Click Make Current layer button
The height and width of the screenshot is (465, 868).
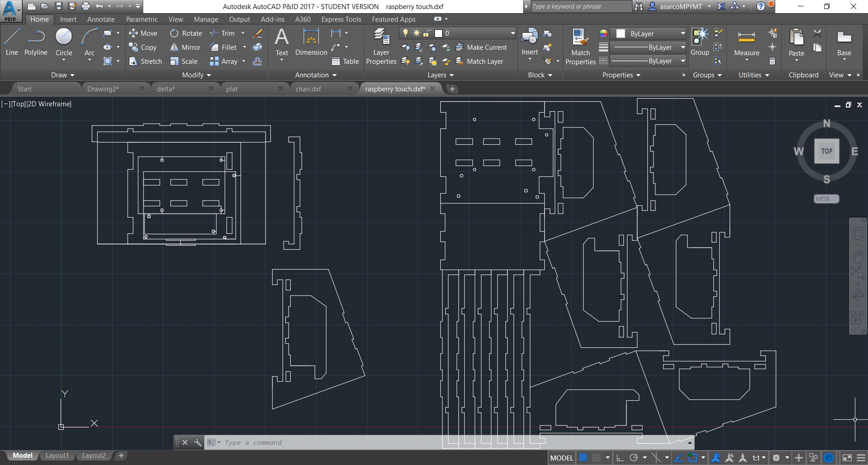(481, 47)
